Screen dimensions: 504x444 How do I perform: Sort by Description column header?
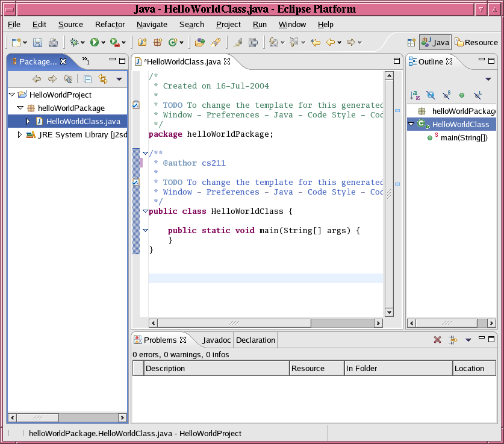pyautogui.click(x=216, y=369)
